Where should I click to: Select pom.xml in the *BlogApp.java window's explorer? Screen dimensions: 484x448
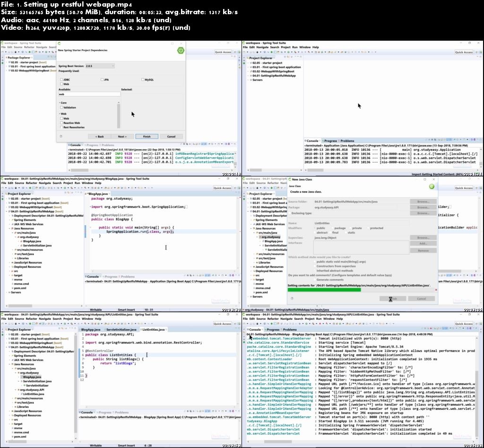pyautogui.click(x=20, y=288)
